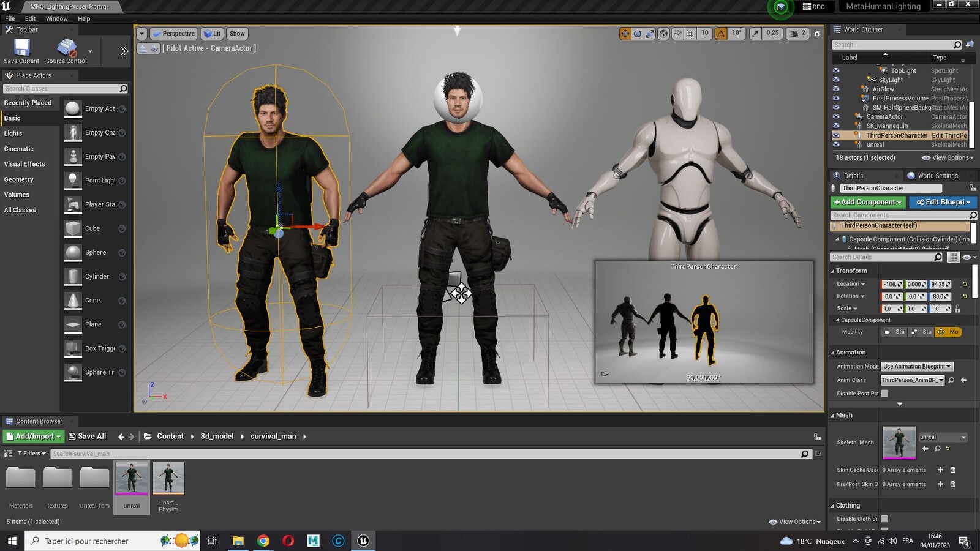The image size is (980, 551).
Task: Open the viewport options arrow menu
Action: pyautogui.click(x=142, y=34)
